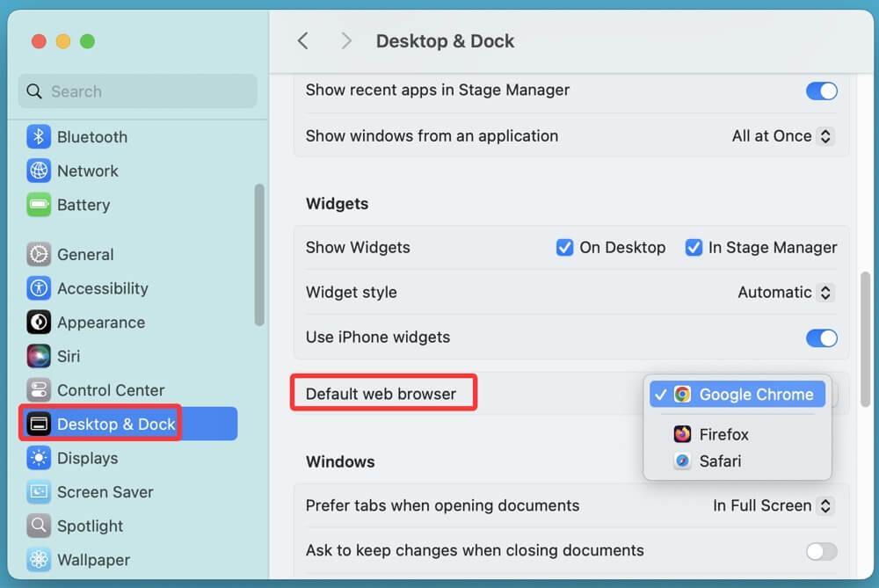This screenshot has height=588, width=879.
Task: Open Appearance settings
Action: 39,323
